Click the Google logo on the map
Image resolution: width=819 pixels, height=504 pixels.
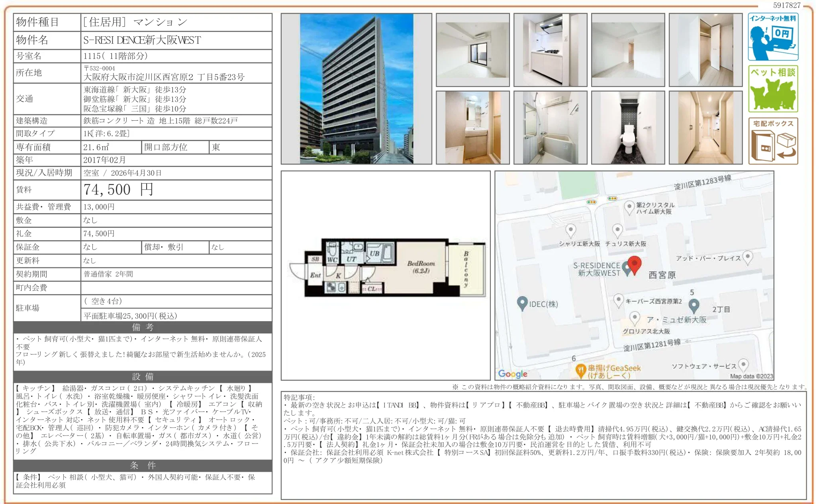(x=513, y=373)
